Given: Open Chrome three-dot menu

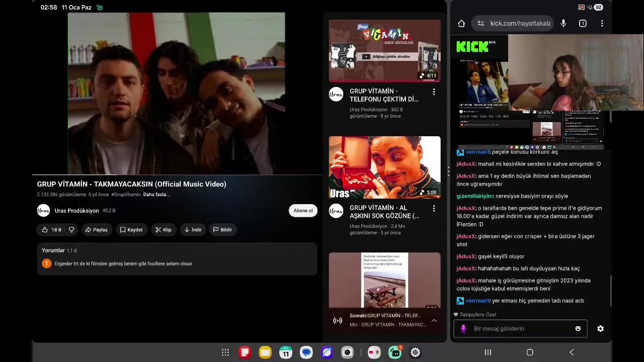Looking at the screenshot, I should (602, 23).
